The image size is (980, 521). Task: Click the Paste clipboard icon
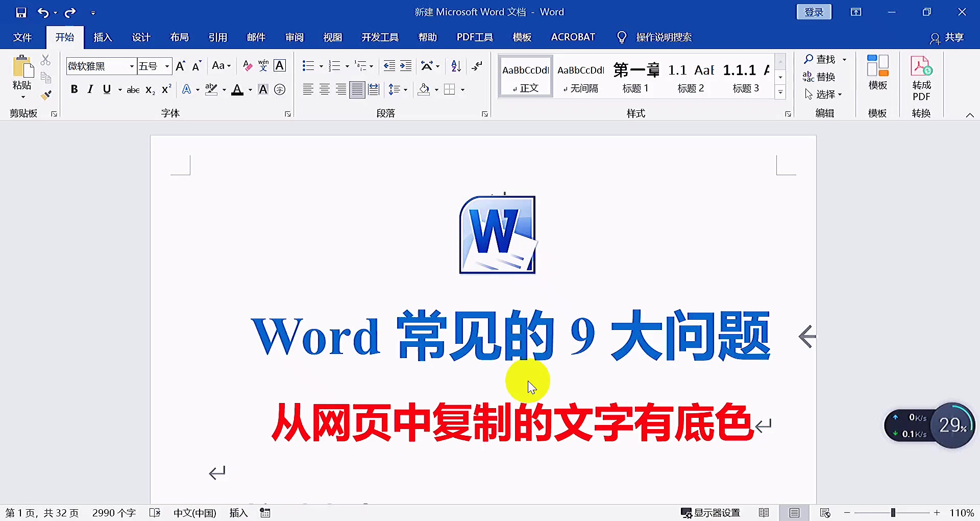(x=22, y=67)
